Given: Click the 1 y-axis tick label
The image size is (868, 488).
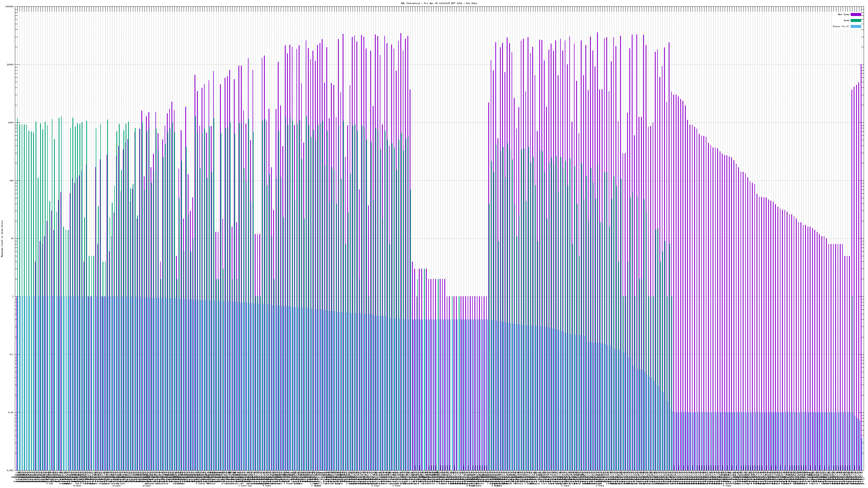Looking at the screenshot, I should click(x=13, y=296).
